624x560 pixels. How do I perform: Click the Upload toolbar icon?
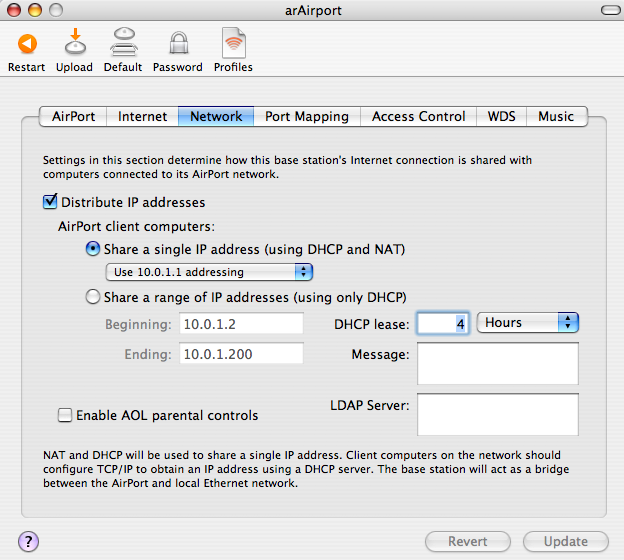coord(75,41)
